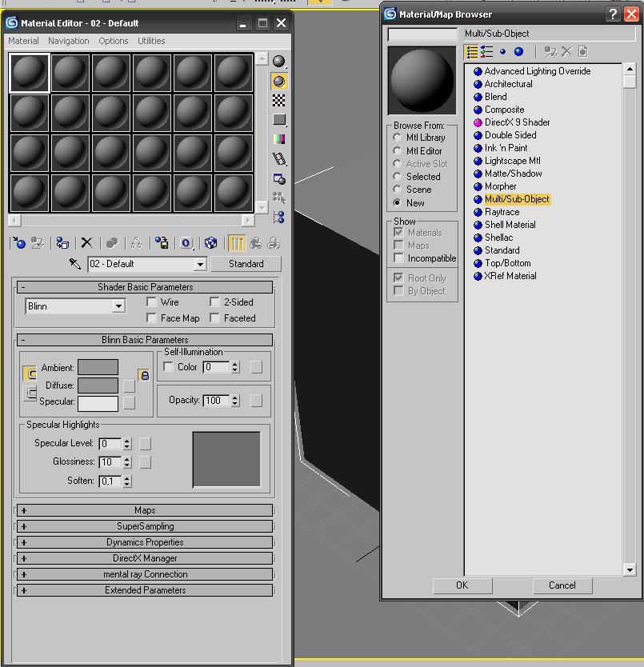Click the Put to Library icon
Image resolution: width=644 pixels, height=667 pixels.
pyautogui.click(x=162, y=243)
